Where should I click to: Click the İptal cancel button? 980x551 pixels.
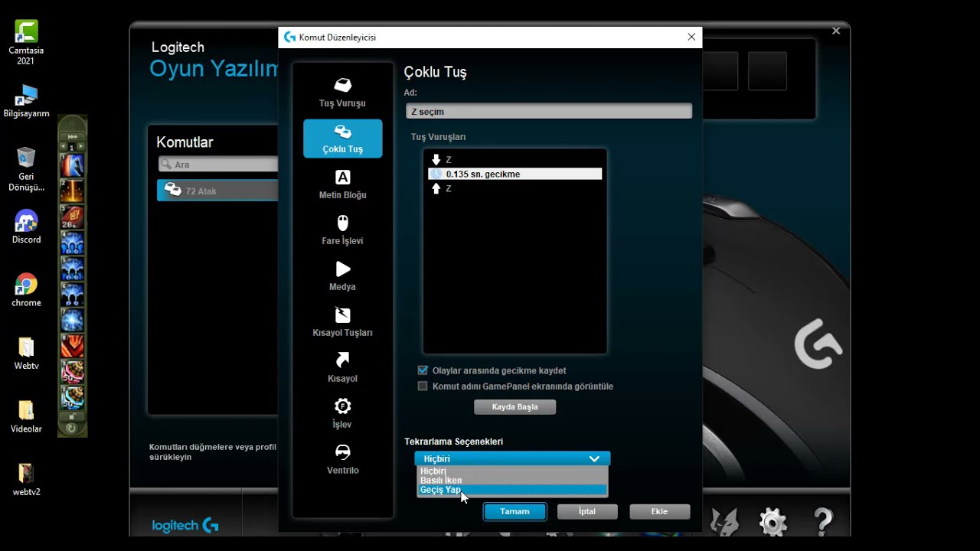(x=587, y=511)
